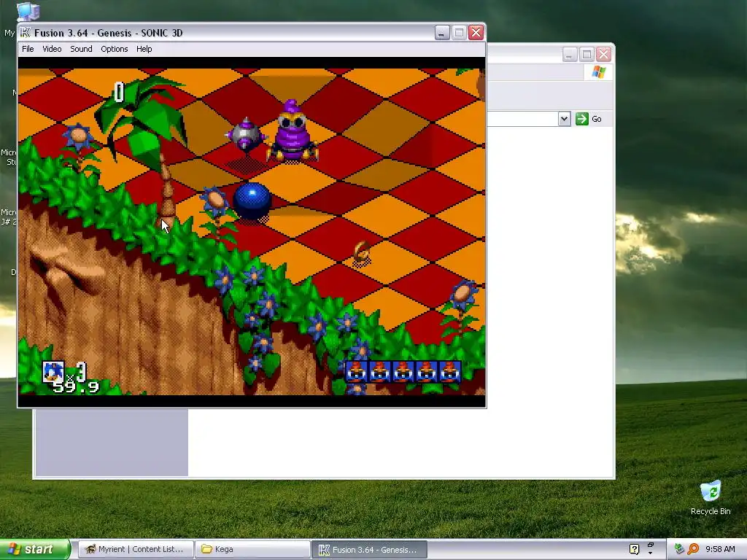747x560 pixels.
Task: Open the Help menu in Fusion
Action: (x=144, y=49)
